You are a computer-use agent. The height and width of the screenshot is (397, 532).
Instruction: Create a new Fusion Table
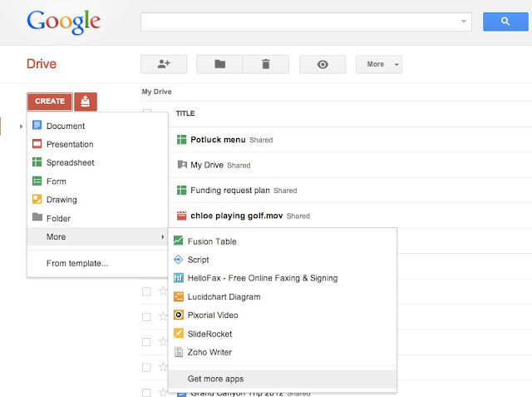[x=212, y=241]
